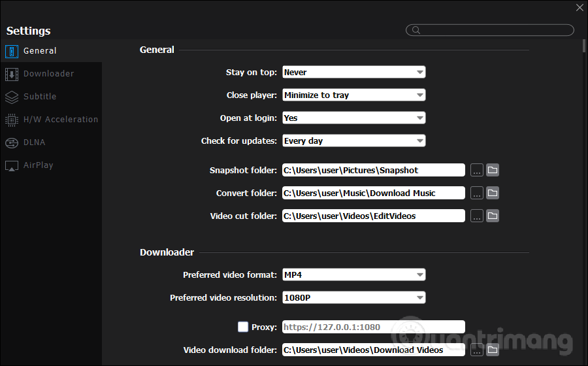Close the Settings window
The image size is (588, 366).
(580, 8)
